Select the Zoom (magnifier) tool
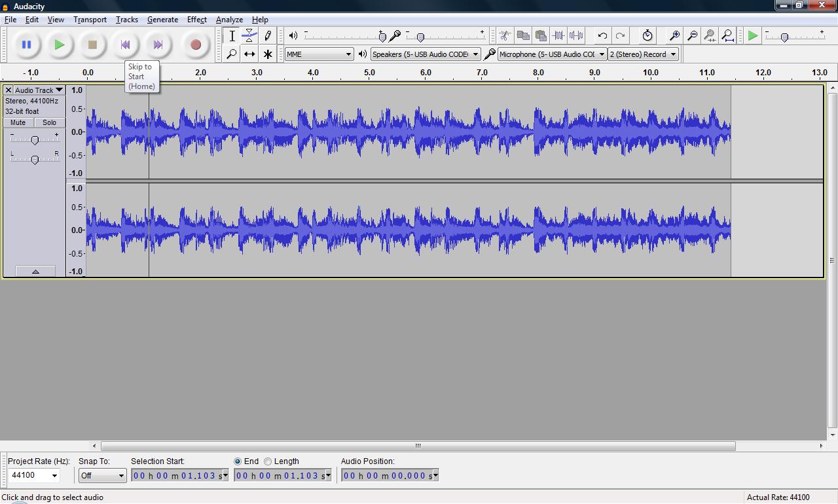 point(232,54)
